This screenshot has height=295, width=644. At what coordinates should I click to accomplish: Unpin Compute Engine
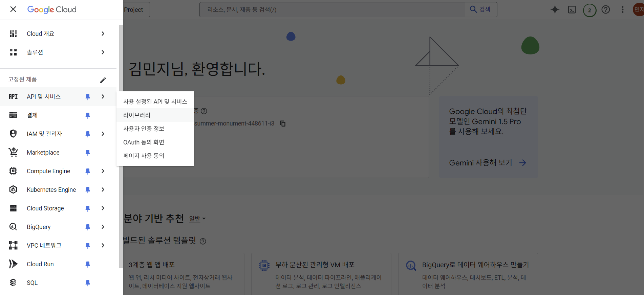tap(88, 171)
